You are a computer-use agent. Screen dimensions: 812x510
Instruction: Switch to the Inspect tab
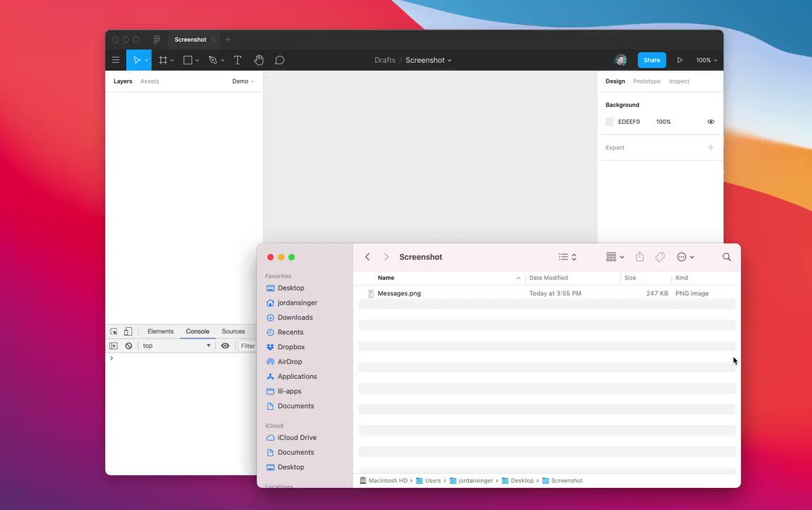click(679, 81)
